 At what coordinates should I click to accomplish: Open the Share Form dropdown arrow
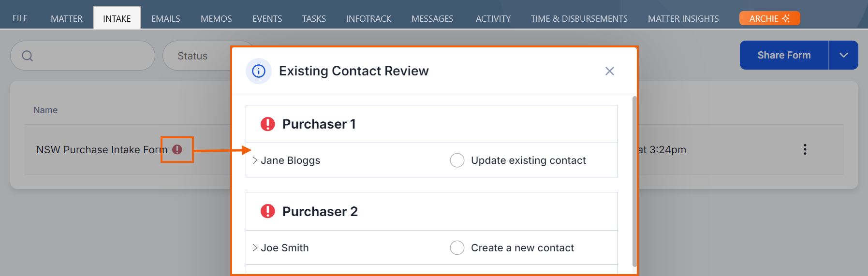pyautogui.click(x=844, y=55)
